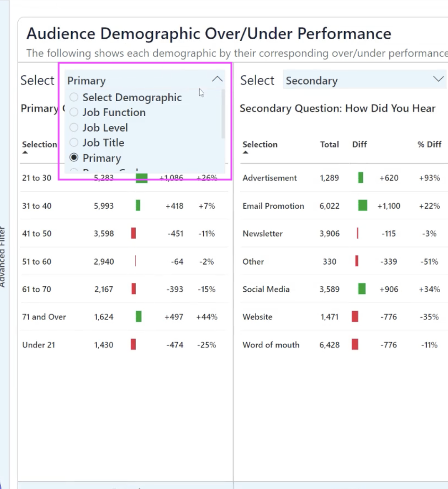Select the Job Function radio button

74,112
